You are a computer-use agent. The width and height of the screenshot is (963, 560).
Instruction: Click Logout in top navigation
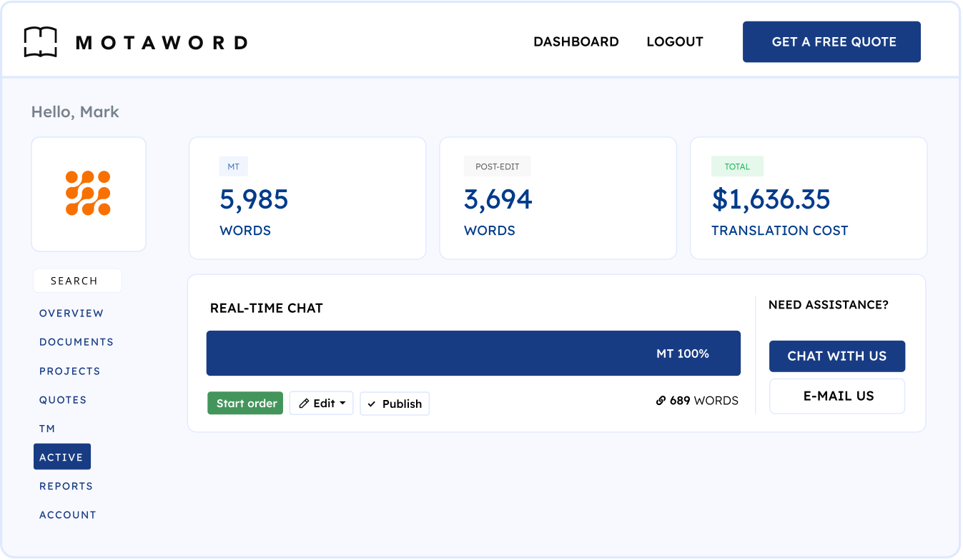tap(675, 41)
